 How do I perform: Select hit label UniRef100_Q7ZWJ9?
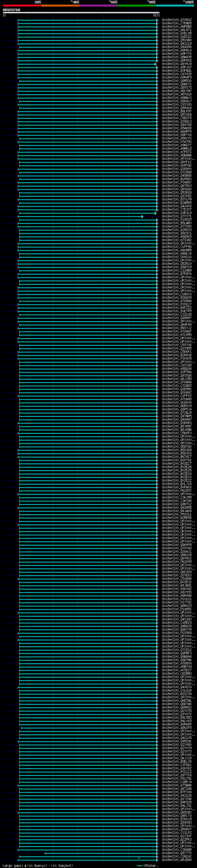point(177,413)
